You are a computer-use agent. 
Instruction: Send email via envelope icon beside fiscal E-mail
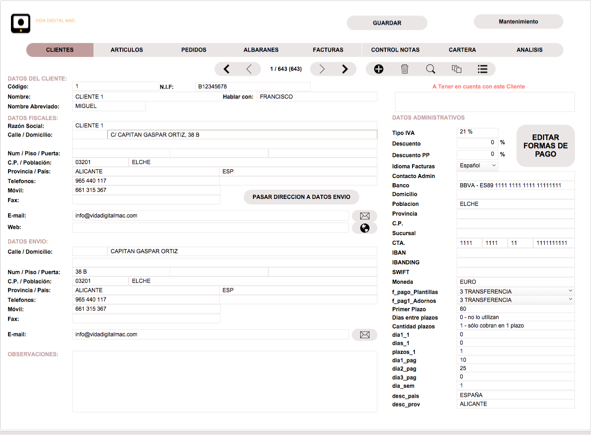click(364, 216)
